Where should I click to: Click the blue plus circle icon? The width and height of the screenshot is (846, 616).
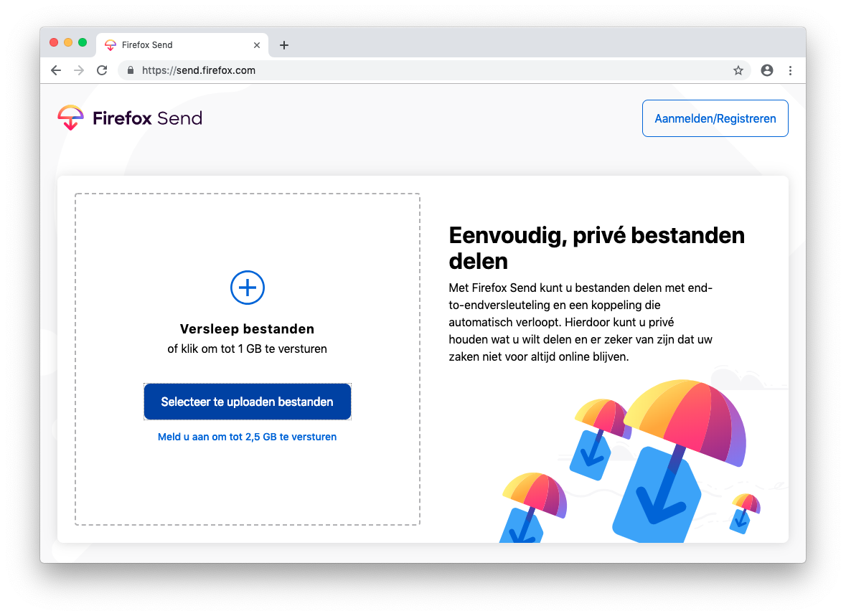[248, 288]
